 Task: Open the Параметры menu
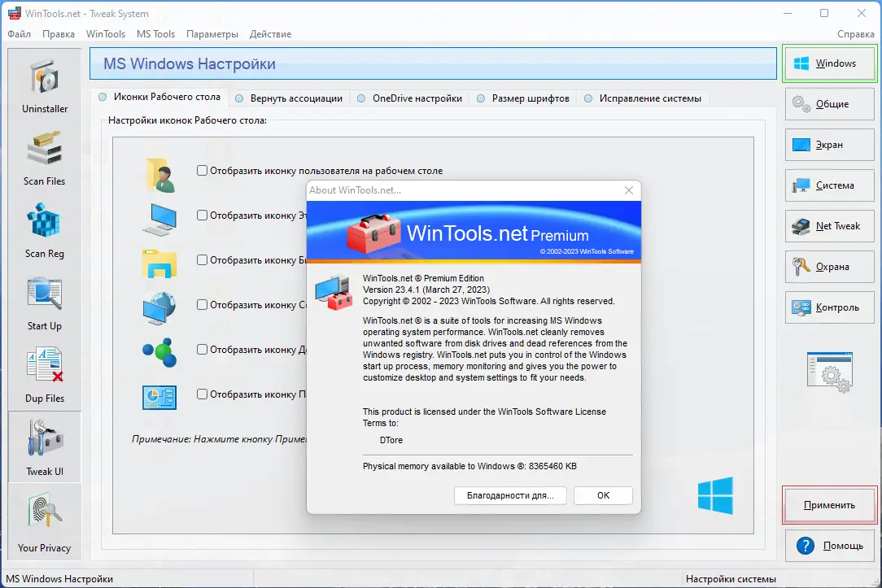click(x=212, y=34)
